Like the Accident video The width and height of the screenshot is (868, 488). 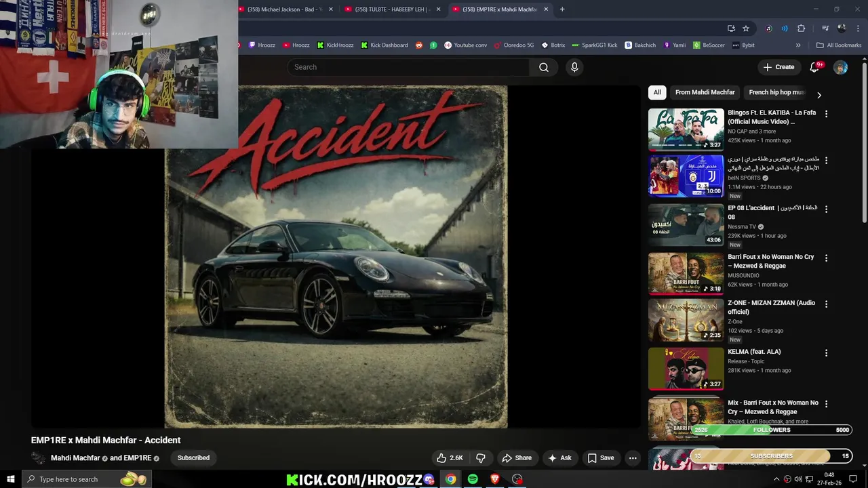(449, 458)
